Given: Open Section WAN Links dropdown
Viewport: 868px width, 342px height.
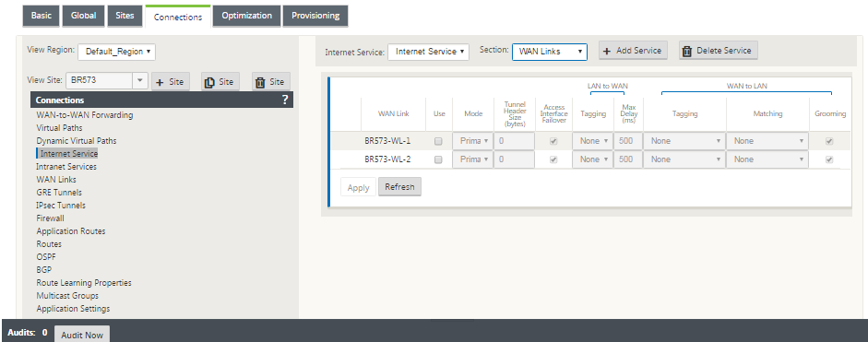Looking at the screenshot, I should [550, 52].
